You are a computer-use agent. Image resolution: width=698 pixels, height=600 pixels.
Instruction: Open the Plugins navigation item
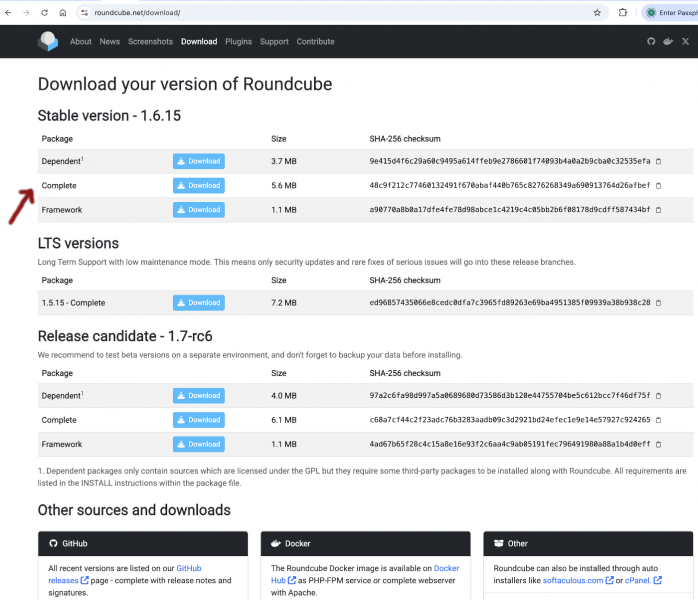239,41
